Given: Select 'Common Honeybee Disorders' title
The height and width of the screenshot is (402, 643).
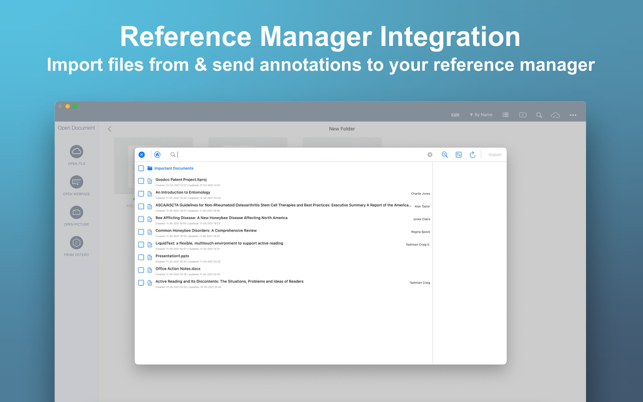Looking at the screenshot, I should (x=206, y=230).
